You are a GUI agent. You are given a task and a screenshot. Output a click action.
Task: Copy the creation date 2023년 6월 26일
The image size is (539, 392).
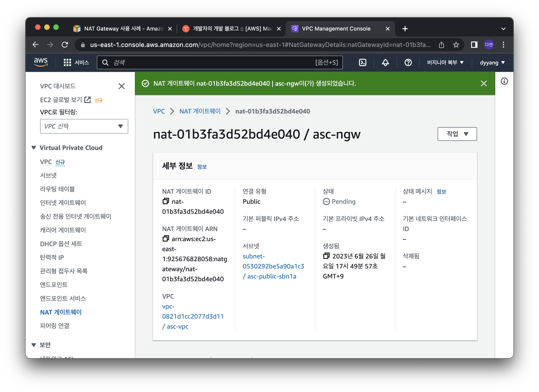326,256
